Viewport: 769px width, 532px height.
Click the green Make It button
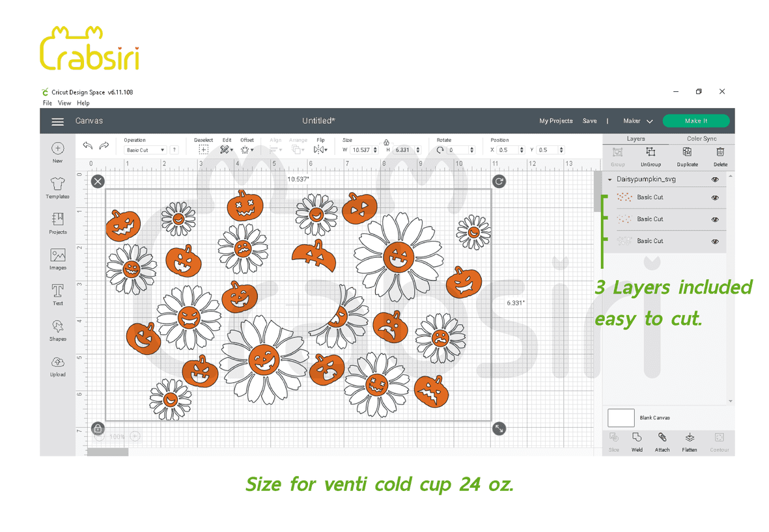695,121
